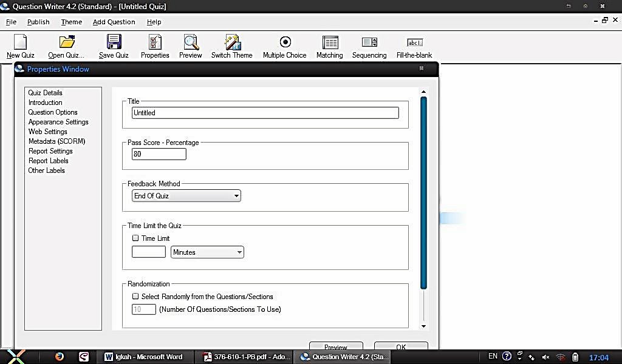This screenshot has width=622, height=364.
Task: Click the EN language indicator
Action: 493,357
